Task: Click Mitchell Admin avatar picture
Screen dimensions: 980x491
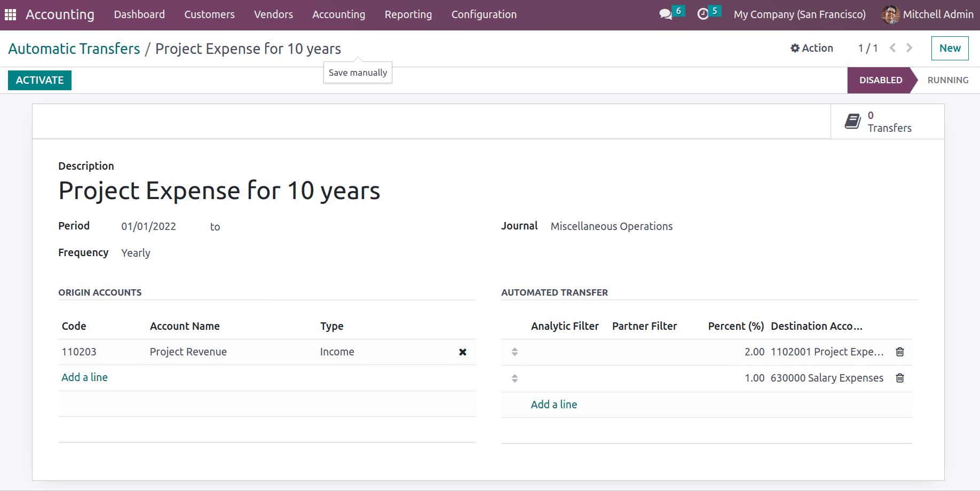Action: (x=890, y=14)
